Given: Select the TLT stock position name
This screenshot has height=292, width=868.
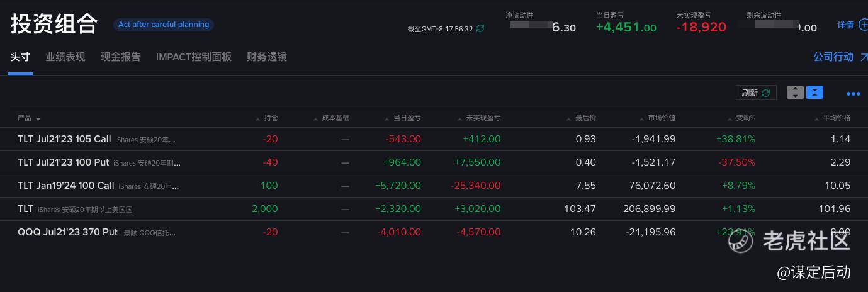Looking at the screenshot, I should click(x=25, y=209).
